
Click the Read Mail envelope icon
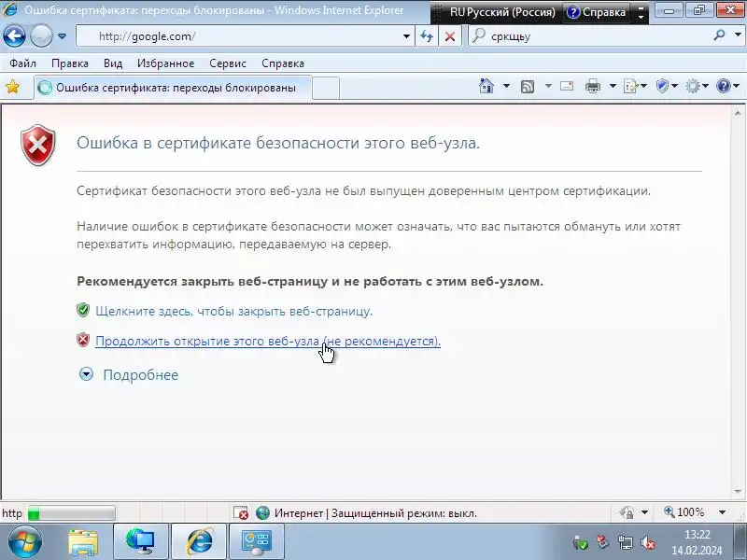[x=567, y=86]
